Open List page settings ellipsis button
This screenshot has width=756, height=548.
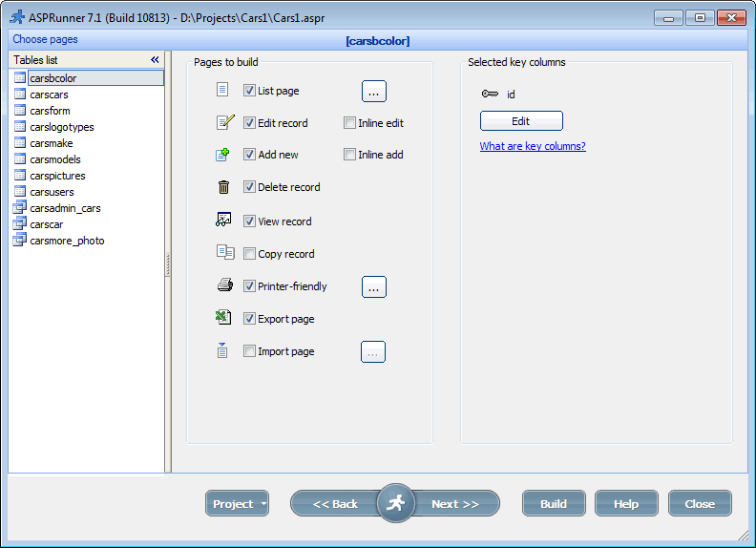(373, 92)
